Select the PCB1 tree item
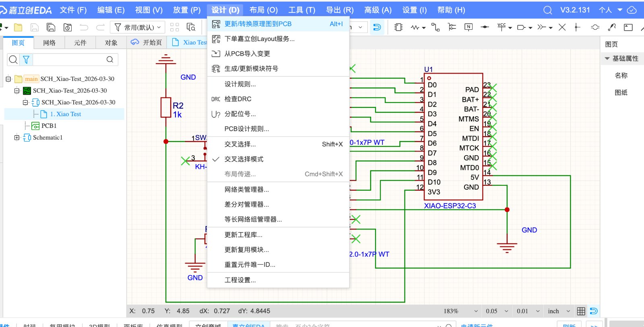 tap(49, 126)
